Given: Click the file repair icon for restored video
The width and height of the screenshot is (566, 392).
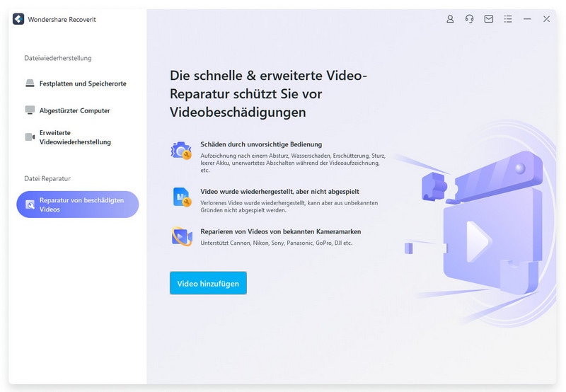Looking at the screenshot, I should pyautogui.click(x=182, y=197).
